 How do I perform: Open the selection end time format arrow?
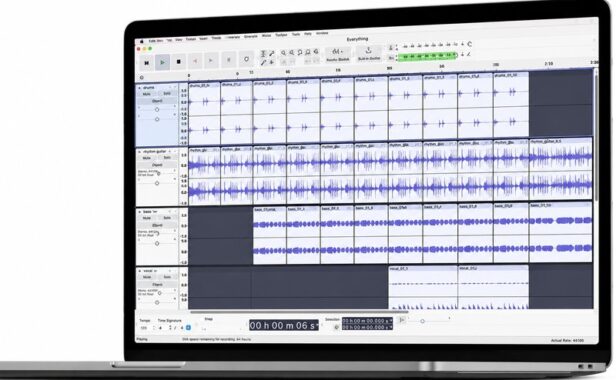[x=391, y=327]
